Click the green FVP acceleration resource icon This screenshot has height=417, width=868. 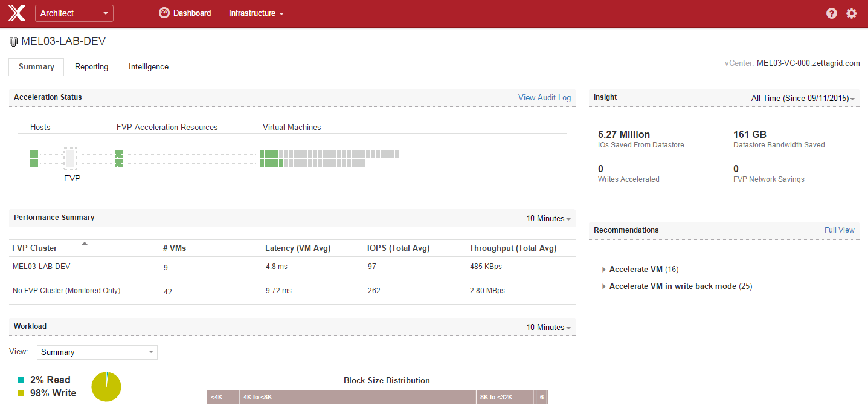(x=118, y=158)
